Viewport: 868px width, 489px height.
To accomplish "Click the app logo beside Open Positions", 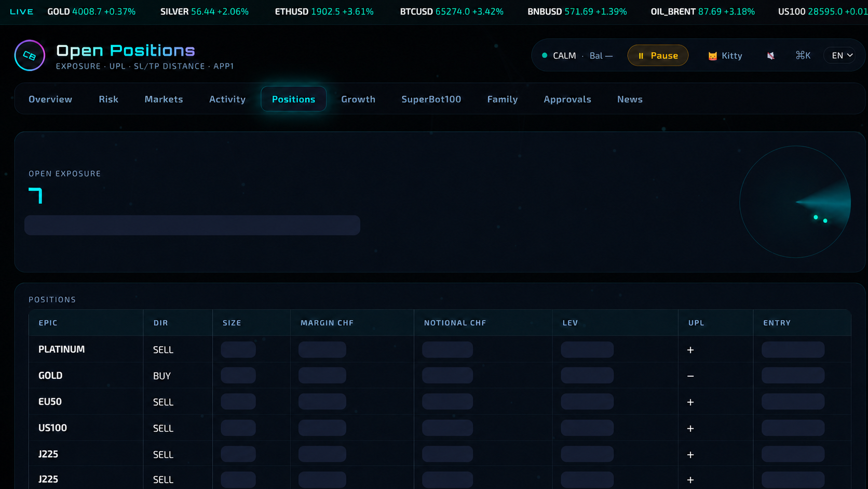I will tap(30, 56).
